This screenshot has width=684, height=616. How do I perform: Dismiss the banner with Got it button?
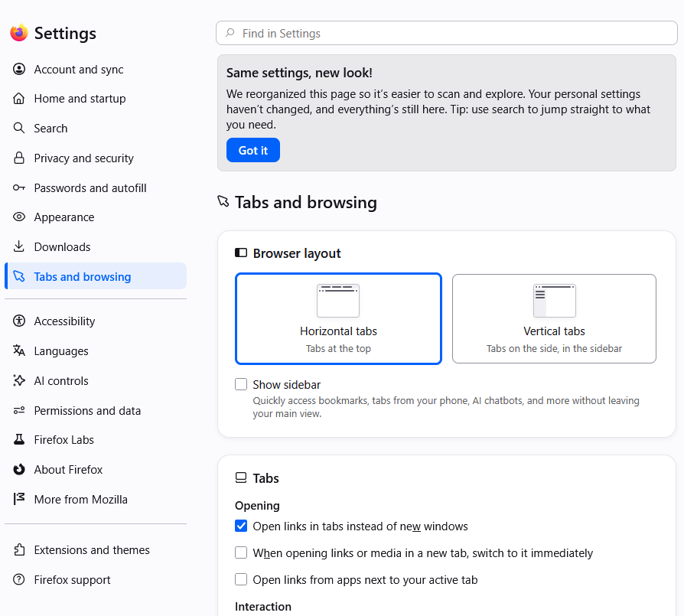(x=253, y=150)
